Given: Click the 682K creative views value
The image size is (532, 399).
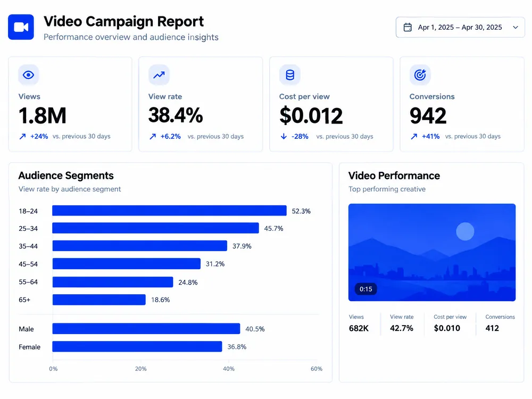Looking at the screenshot, I should pos(359,328).
